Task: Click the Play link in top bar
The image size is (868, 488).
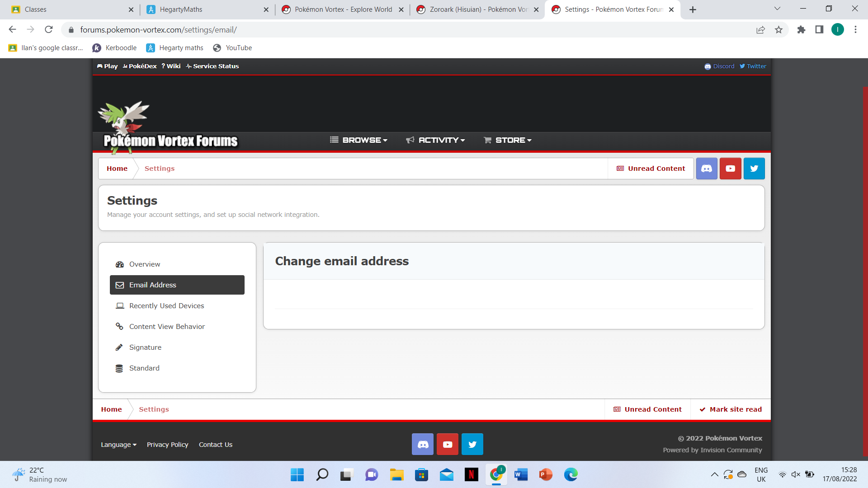Action: pyautogui.click(x=107, y=66)
